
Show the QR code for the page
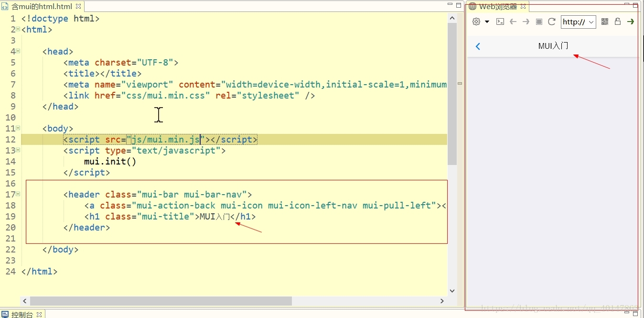(605, 22)
